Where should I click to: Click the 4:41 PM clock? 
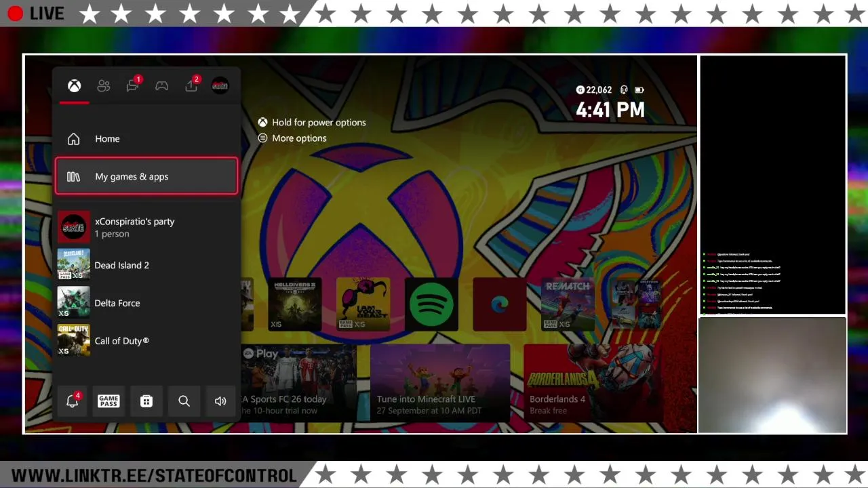point(610,110)
